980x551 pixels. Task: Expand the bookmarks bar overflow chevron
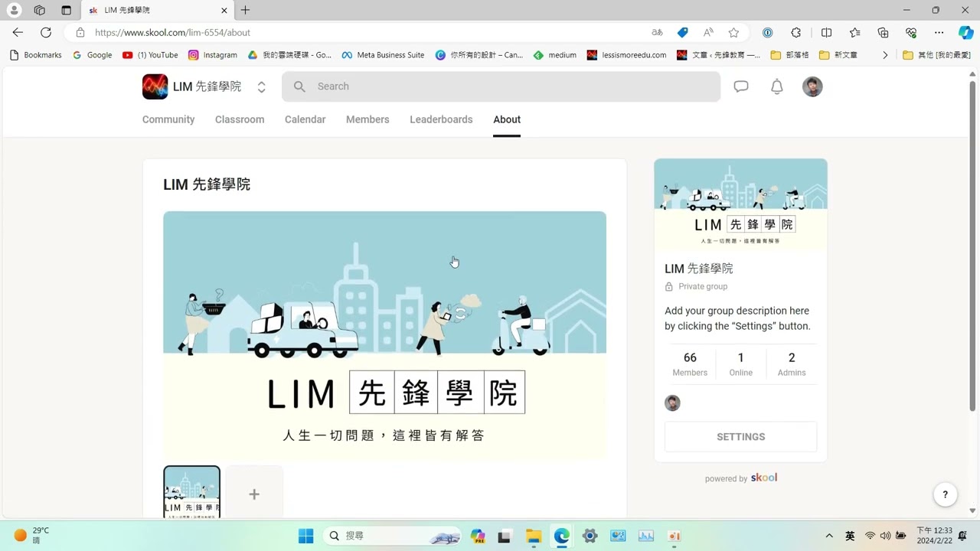(x=885, y=55)
